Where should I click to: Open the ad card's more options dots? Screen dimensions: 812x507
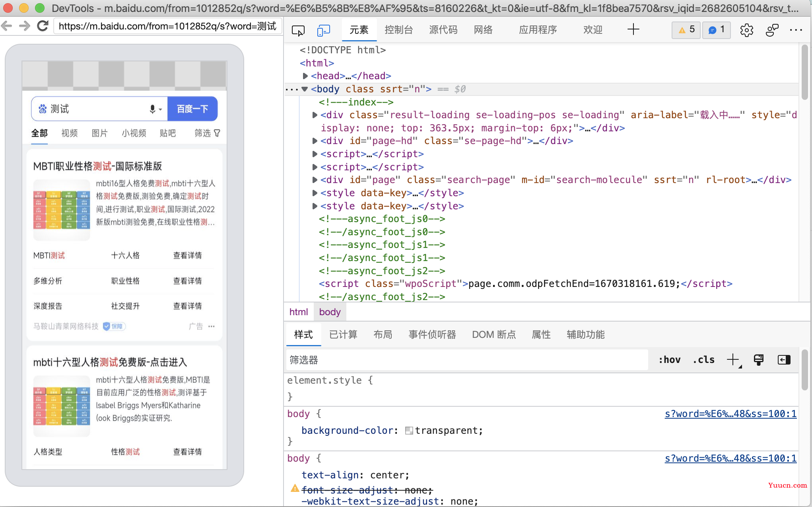(x=212, y=326)
